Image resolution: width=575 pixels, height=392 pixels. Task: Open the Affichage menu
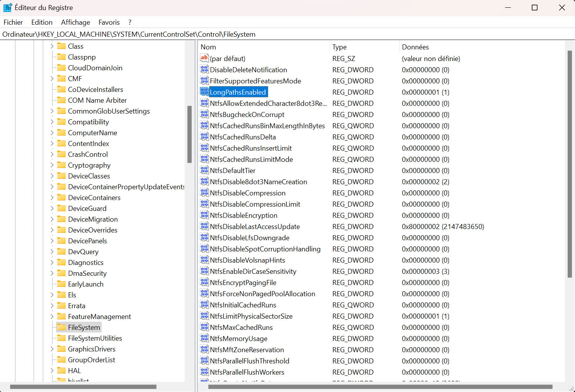pos(75,22)
